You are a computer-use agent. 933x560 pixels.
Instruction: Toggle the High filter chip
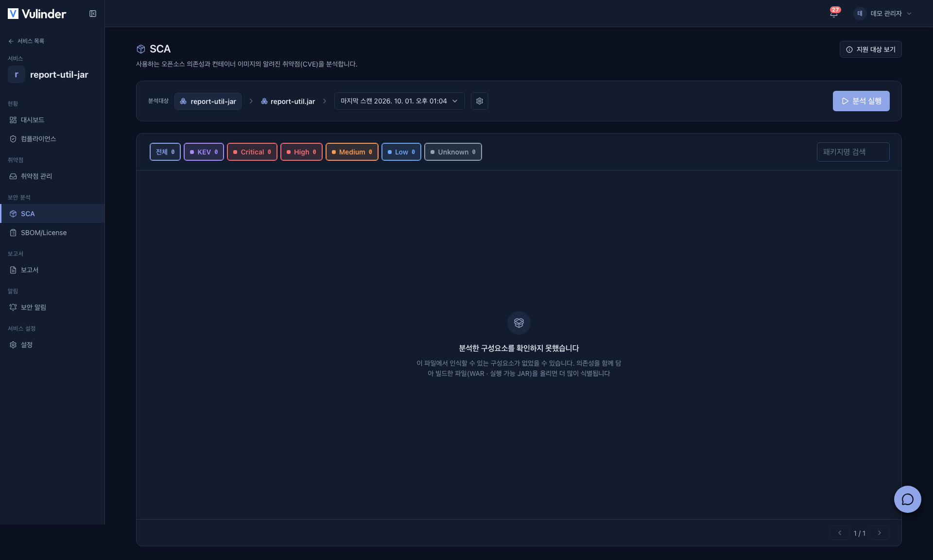point(301,152)
